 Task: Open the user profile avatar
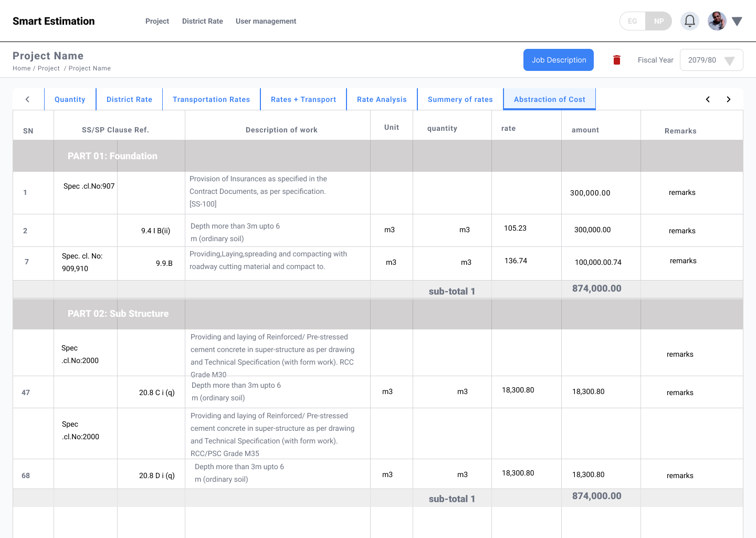click(717, 21)
